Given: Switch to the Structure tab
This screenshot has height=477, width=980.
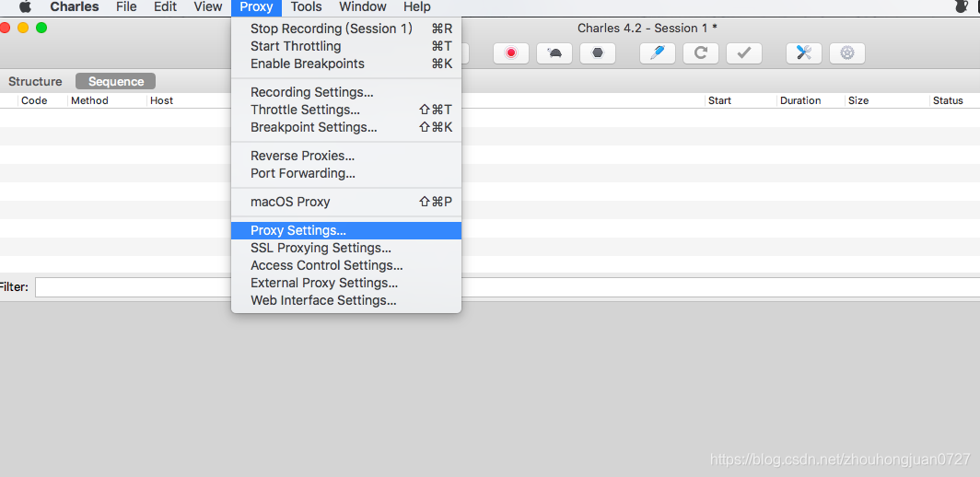Looking at the screenshot, I should point(35,81).
